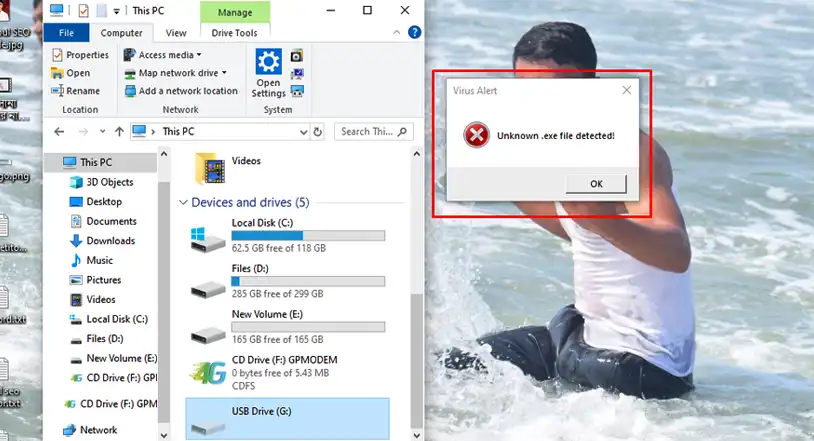The height and width of the screenshot is (441, 814).
Task: Select Local Disk (C:) drive icon
Action: [x=208, y=239]
